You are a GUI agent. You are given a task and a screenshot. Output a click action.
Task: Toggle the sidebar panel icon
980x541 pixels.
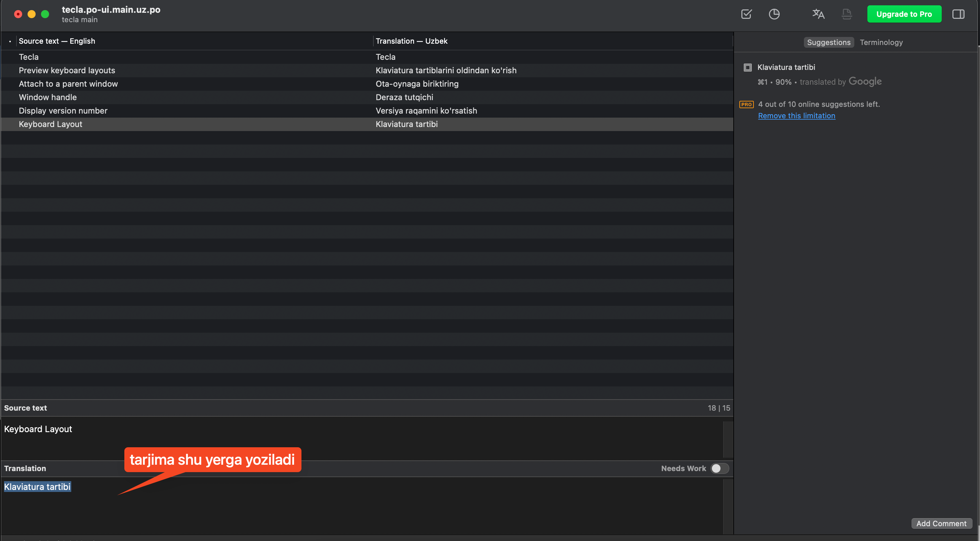[958, 14]
